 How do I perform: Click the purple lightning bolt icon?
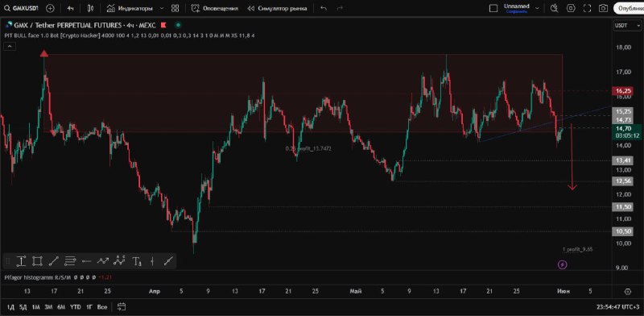[562, 264]
